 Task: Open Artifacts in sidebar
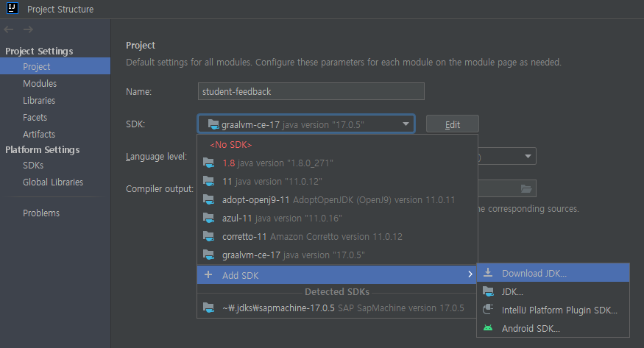pyautogui.click(x=55, y=134)
